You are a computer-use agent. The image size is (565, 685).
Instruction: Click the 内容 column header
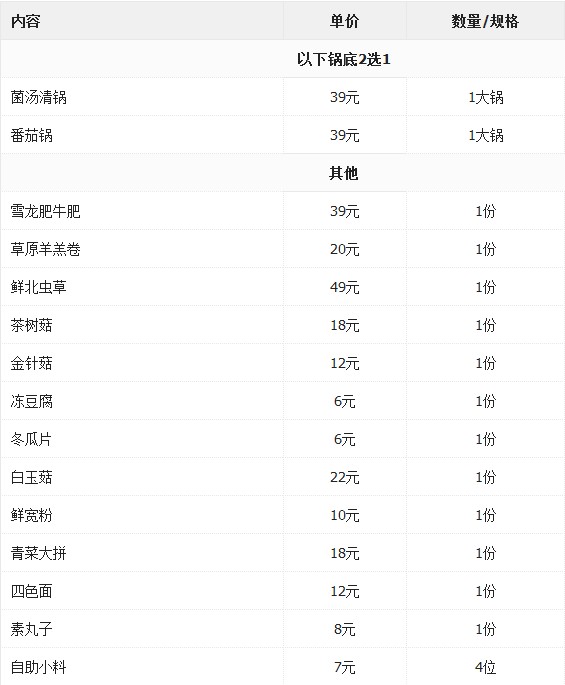[x=26, y=21]
